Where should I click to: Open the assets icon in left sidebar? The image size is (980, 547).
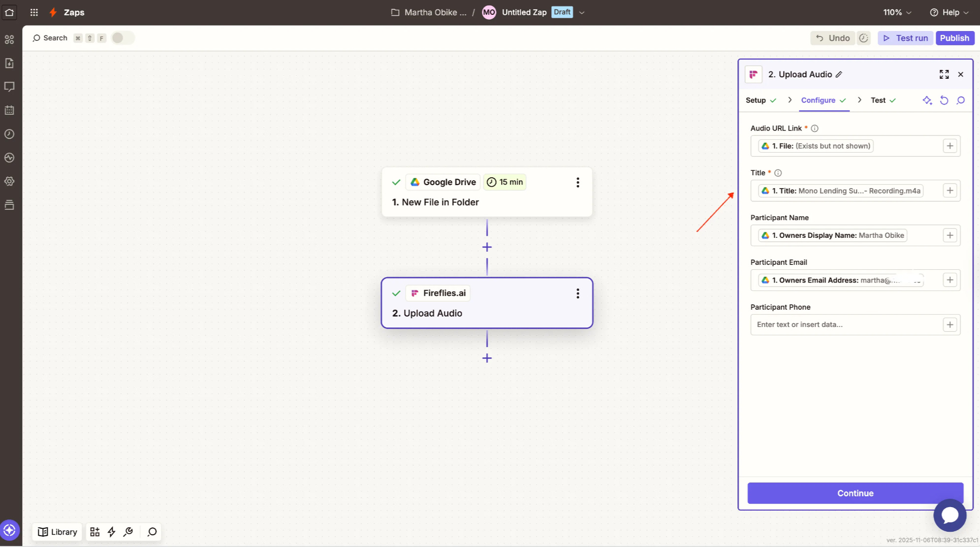(x=9, y=39)
